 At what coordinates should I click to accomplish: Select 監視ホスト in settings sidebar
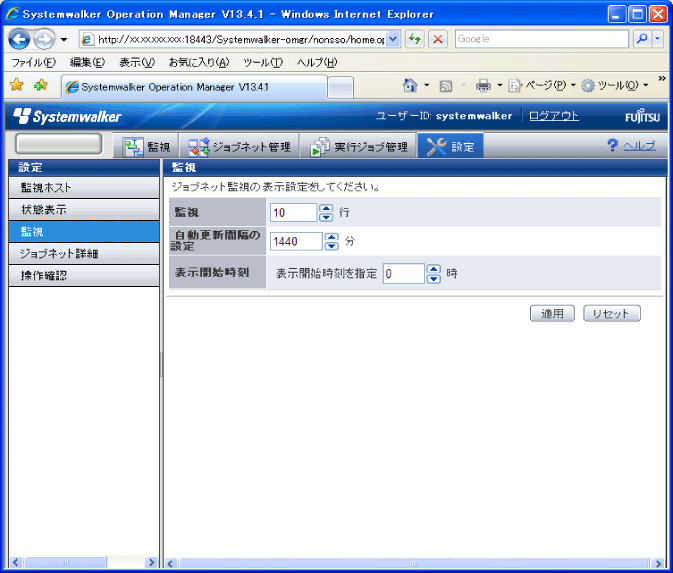click(x=84, y=188)
